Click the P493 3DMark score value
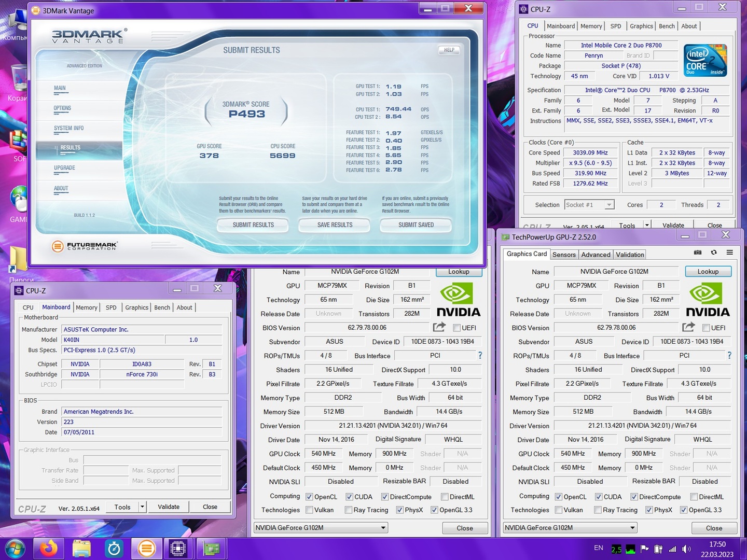 click(246, 114)
